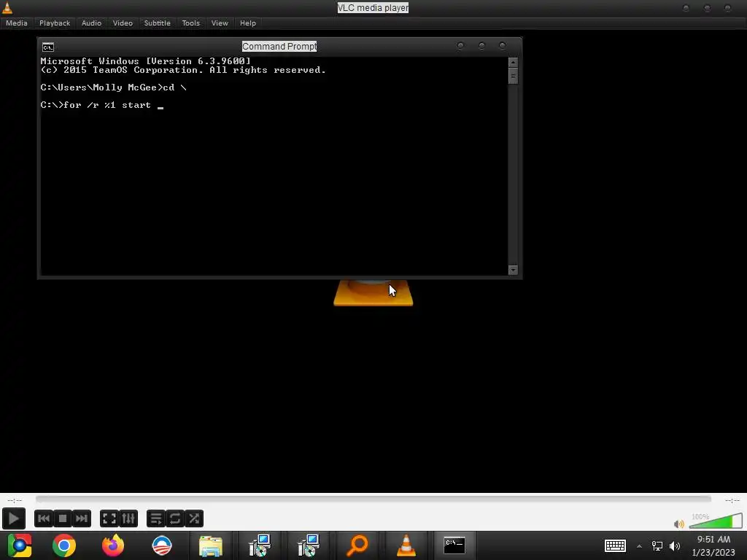
Task: Open the Tools menu
Action: click(191, 23)
